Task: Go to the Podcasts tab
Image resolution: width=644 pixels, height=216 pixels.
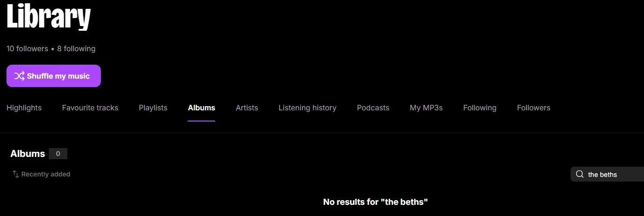Action: point(373,108)
